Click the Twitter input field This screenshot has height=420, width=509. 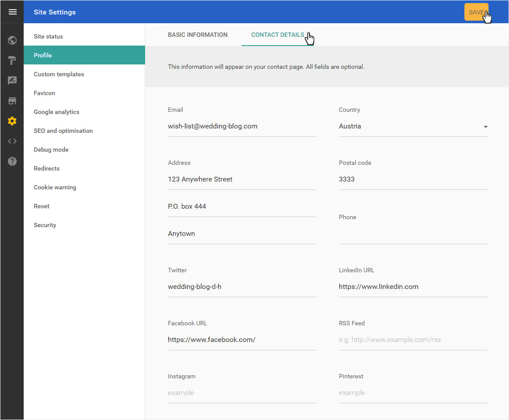point(242,287)
